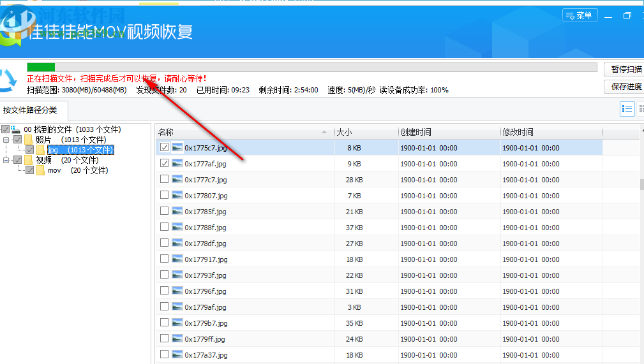Click image icon of 0x1779af.jpg
The height and width of the screenshot is (364, 644).
coord(177,307)
